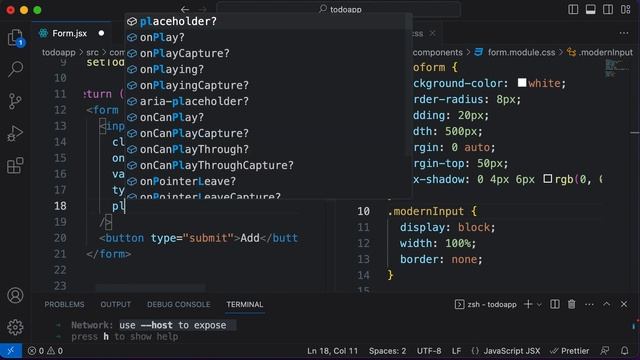Choose the onPlaying? suggestion
Viewport: 640px width, 360px height.
click(x=267, y=69)
